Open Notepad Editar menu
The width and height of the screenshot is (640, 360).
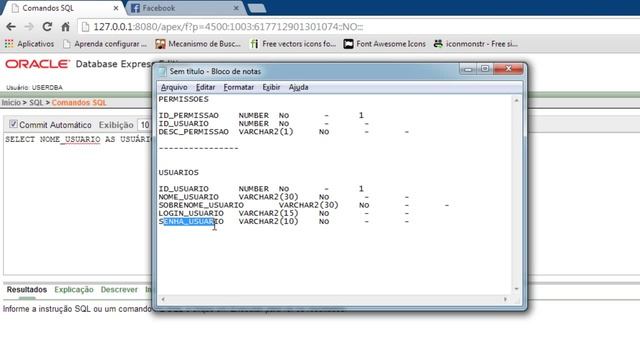(x=205, y=87)
